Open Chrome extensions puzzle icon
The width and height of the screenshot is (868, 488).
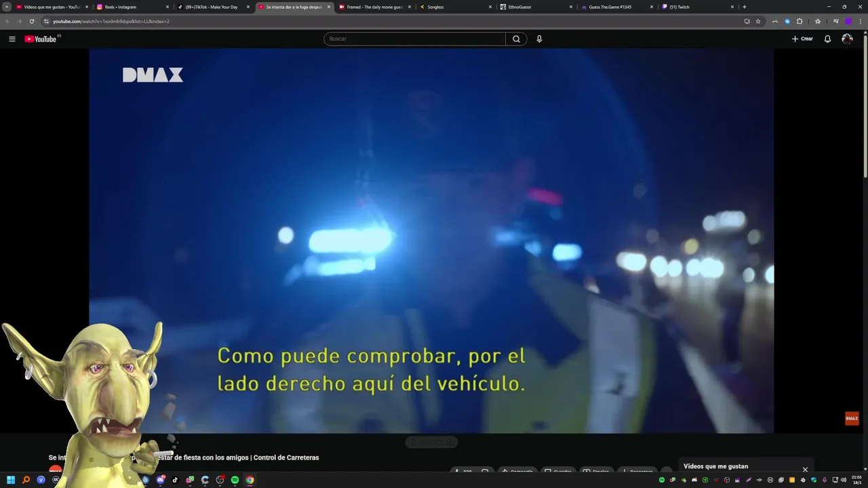click(800, 21)
